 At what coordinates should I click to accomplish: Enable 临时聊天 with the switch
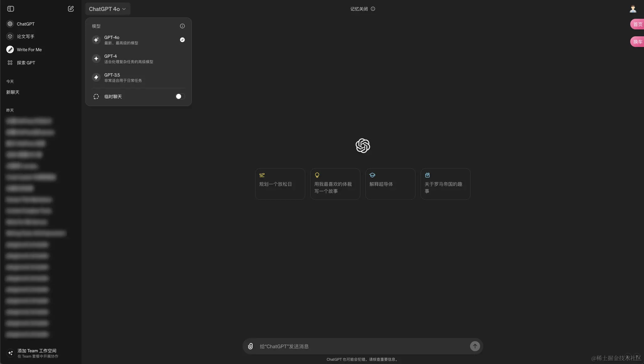click(x=179, y=96)
